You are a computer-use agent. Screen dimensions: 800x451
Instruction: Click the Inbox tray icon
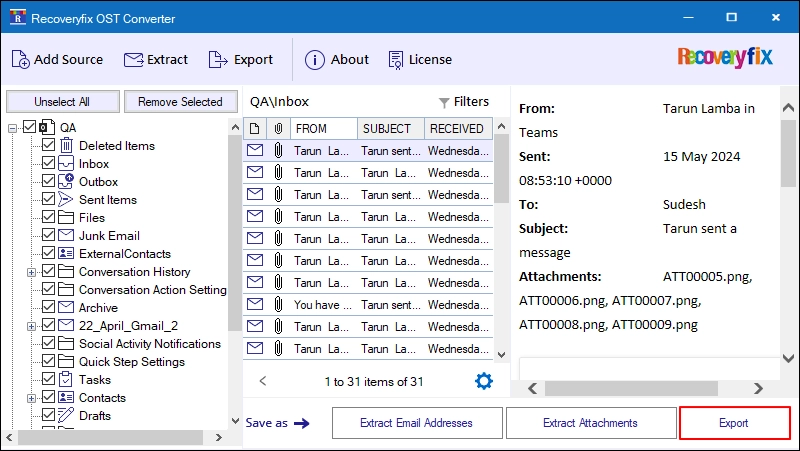click(66, 163)
